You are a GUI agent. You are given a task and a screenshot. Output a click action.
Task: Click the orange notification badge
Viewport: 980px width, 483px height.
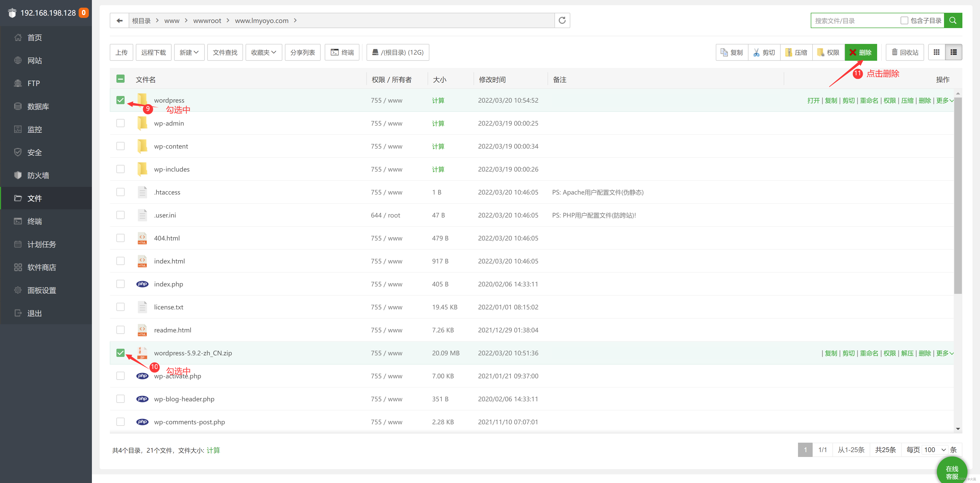(x=84, y=13)
